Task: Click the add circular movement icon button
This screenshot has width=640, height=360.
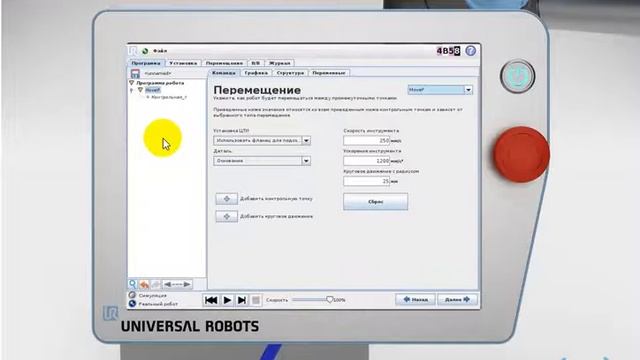Action: 227,216
